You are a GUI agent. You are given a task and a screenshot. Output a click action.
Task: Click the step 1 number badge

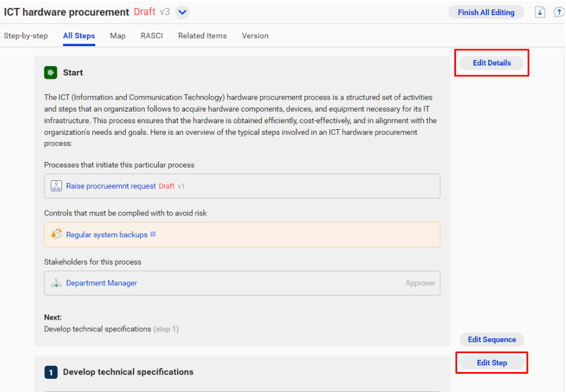click(x=51, y=372)
